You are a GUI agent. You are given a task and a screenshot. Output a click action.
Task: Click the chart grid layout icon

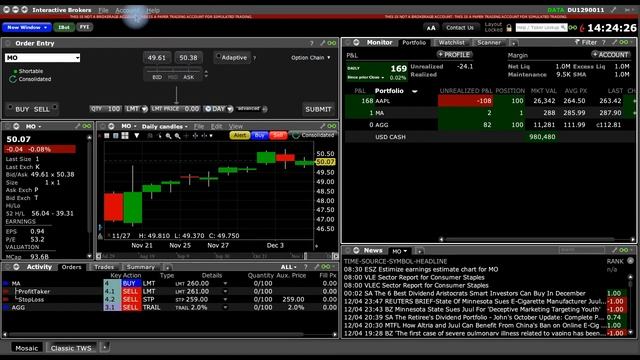pyautogui.click(x=125, y=136)
